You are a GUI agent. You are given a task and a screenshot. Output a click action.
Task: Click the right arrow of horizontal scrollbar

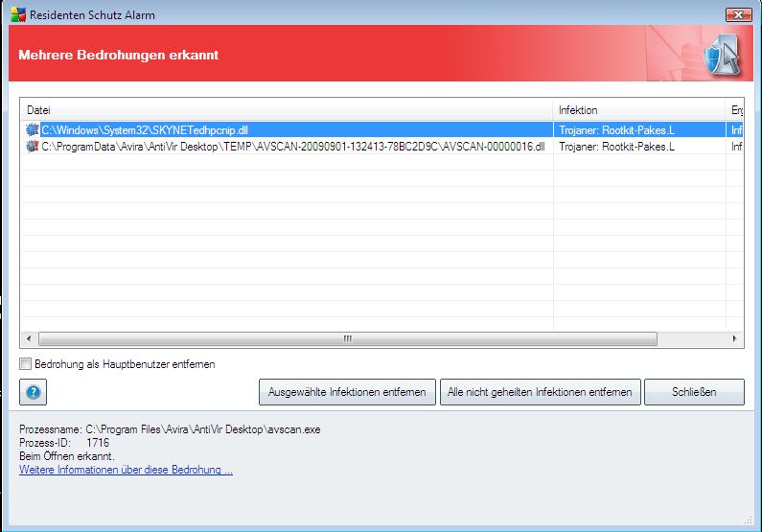pyautogui.click(x=734, y=338)
